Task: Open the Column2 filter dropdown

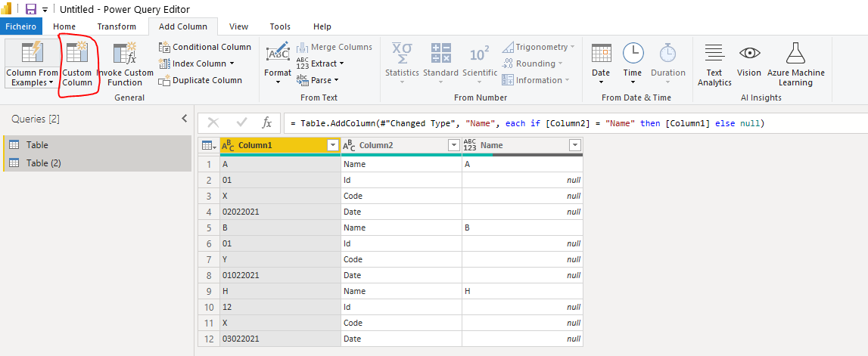Action: [x=454, y=145]
